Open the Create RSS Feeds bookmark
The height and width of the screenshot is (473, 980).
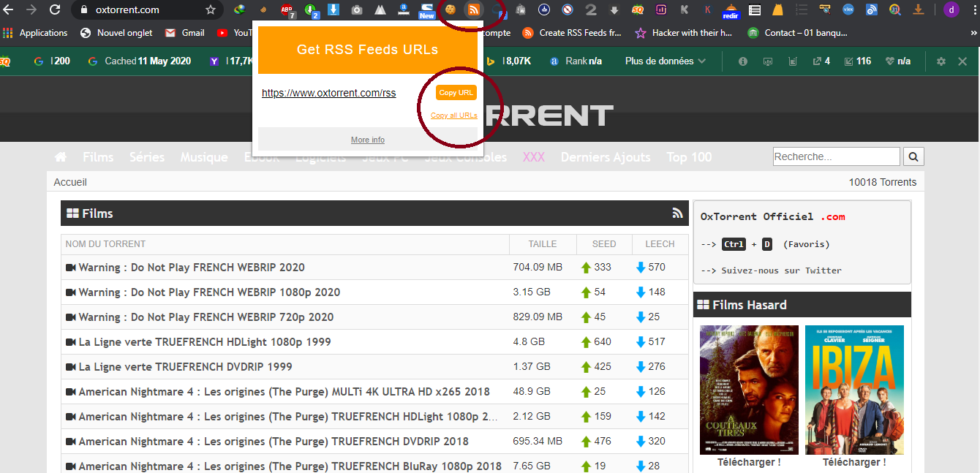pos(572,33)
